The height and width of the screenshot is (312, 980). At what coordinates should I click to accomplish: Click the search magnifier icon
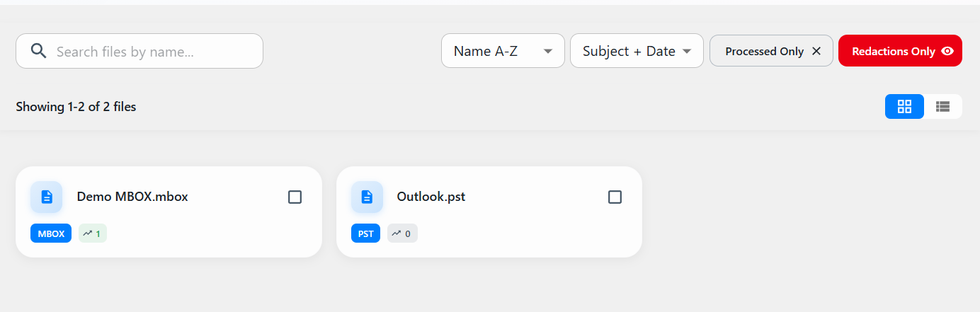coord(39,51)
